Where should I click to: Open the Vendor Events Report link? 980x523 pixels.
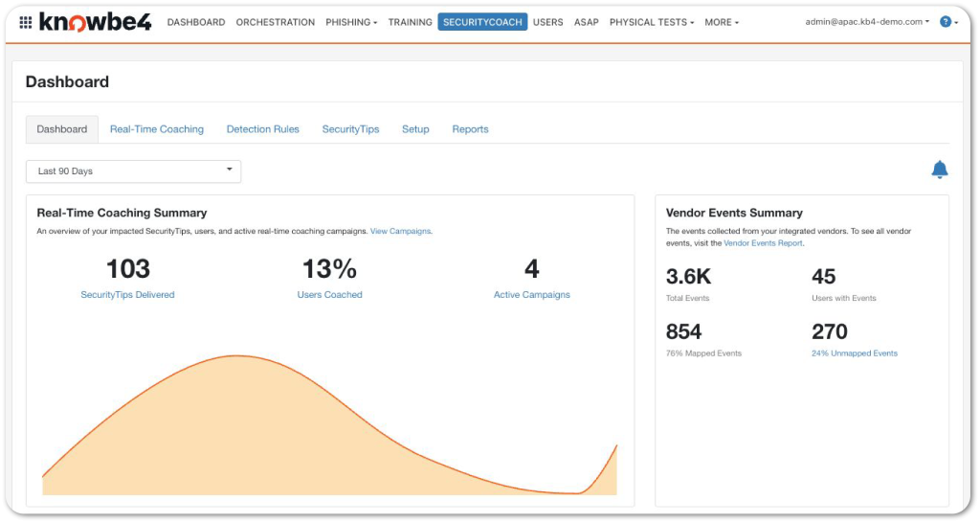tap(763, 243)
